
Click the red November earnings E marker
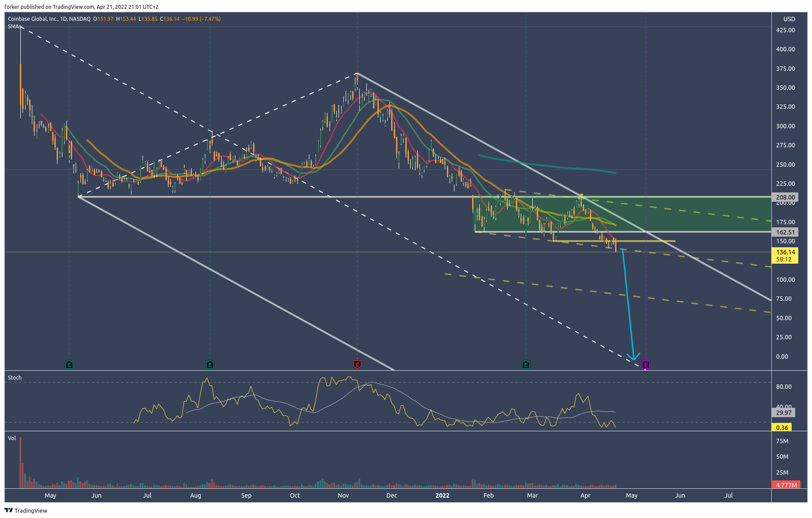tap(357, 365)
